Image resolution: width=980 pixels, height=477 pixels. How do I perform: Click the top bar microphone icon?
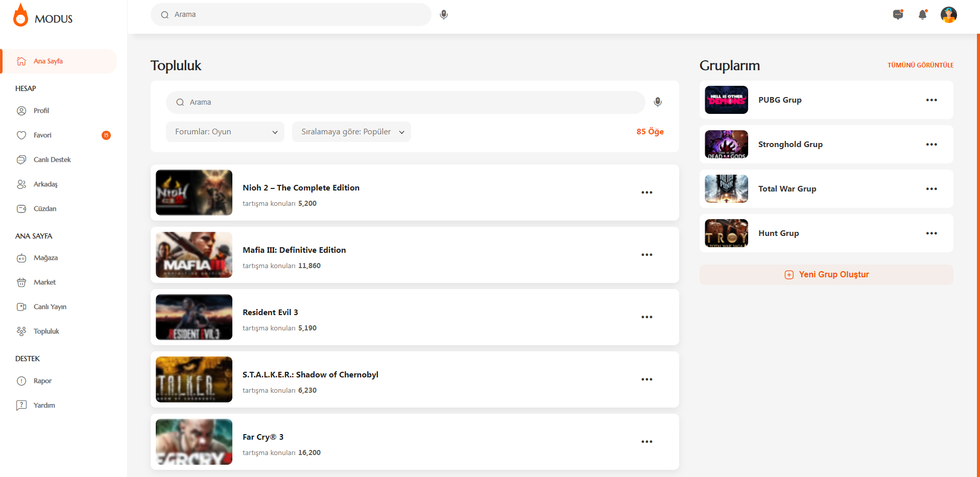[x=444, y=15]
